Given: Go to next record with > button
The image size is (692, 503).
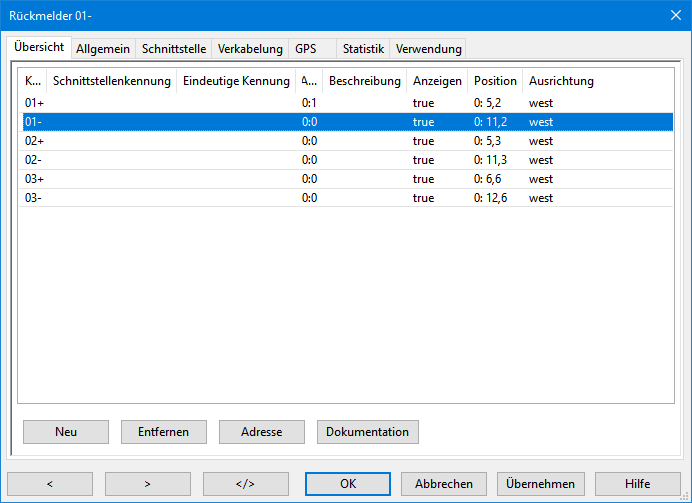Looking at the screenshot, I should [147, 484].
